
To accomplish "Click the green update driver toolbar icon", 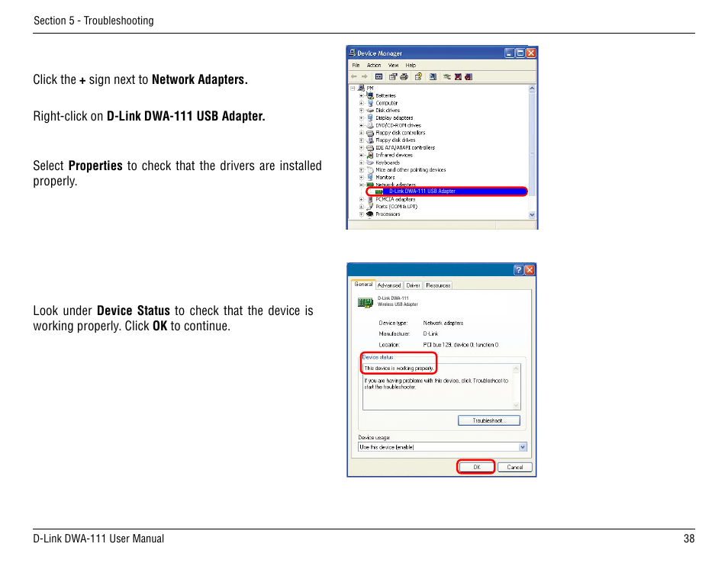I will tap(447, 76).
